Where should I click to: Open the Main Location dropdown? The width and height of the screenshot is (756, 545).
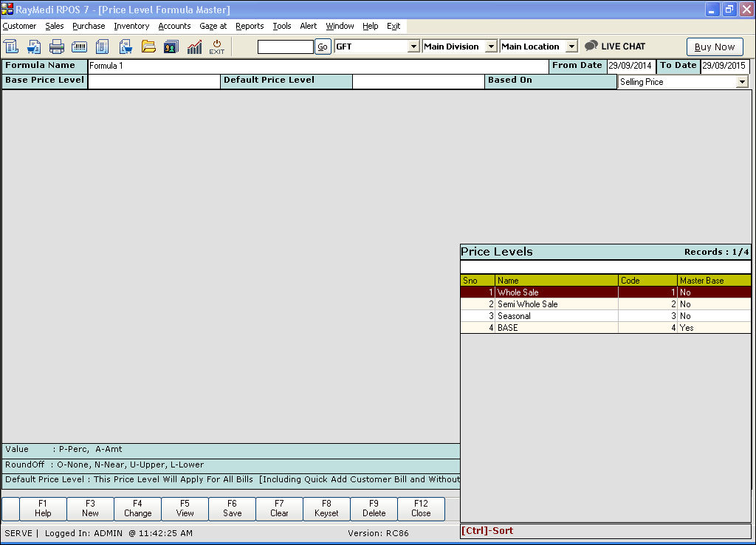pos(571,47)
